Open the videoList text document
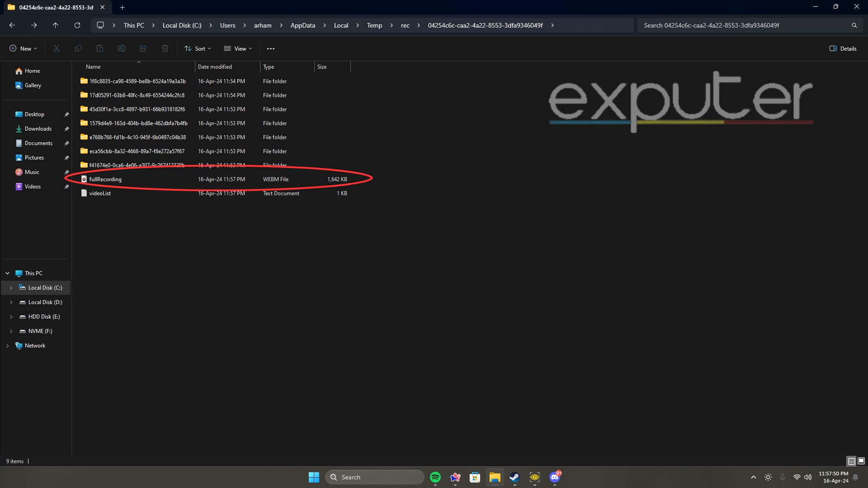 [99, 193]
